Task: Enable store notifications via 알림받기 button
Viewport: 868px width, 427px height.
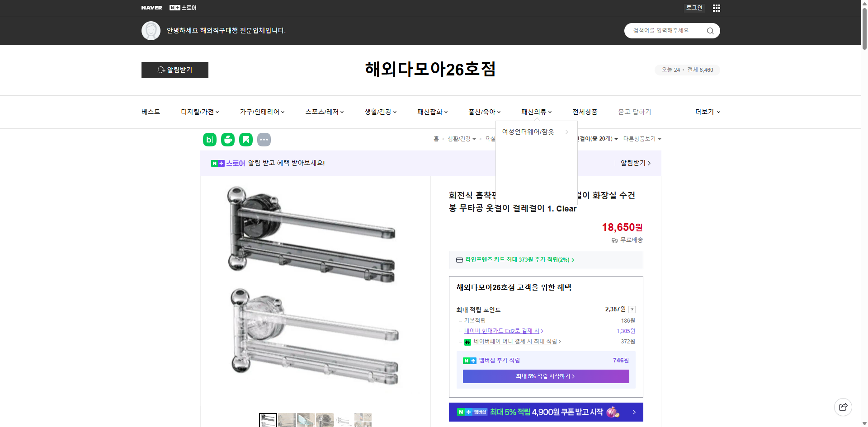Action: [175, 70]
